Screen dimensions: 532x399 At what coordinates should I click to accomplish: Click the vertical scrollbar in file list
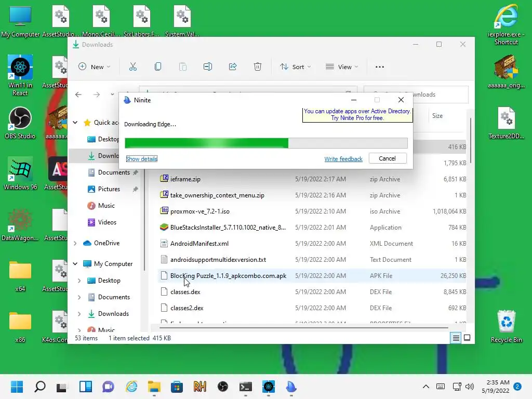(471, 140)
